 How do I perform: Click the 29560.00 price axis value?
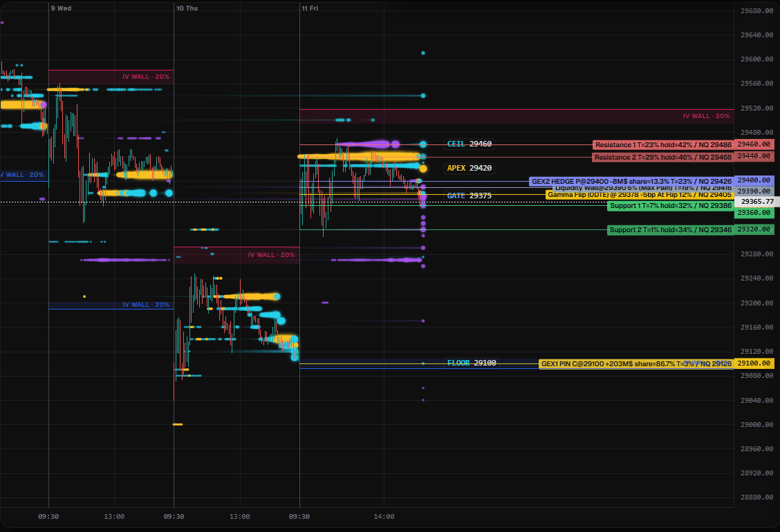[756, 84]
